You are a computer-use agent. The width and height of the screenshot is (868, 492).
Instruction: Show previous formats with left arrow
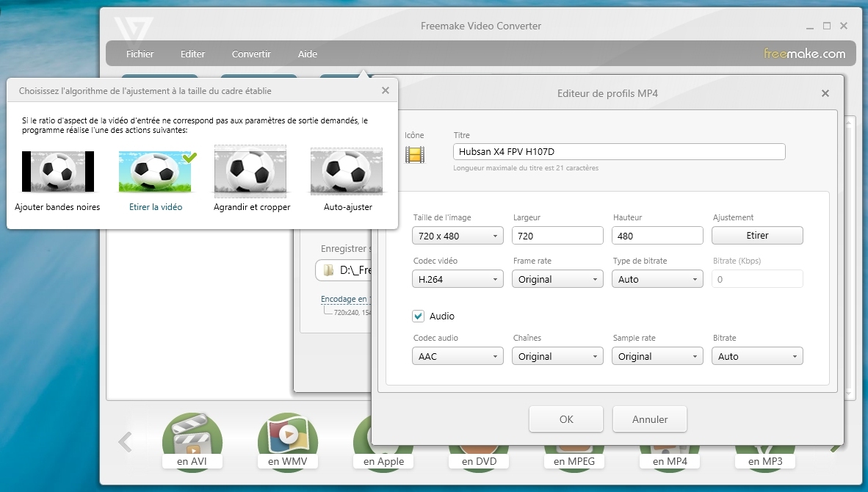(x=125, y=441)
